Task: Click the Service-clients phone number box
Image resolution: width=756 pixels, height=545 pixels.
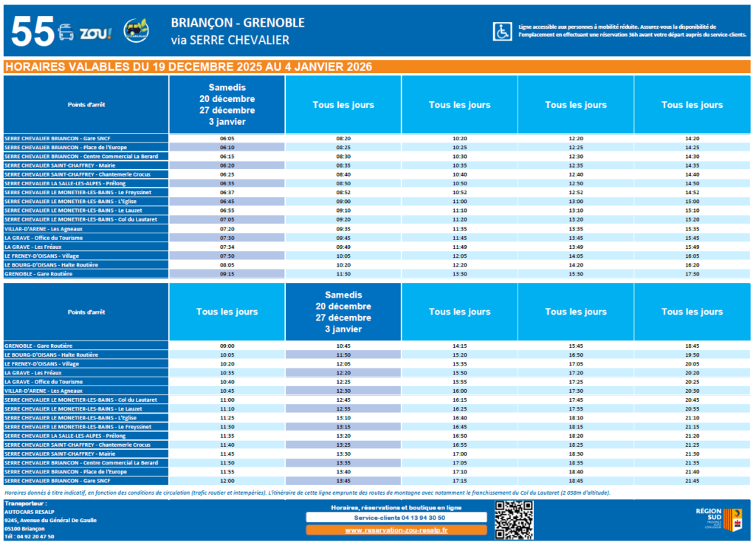Action: point(396,518)
